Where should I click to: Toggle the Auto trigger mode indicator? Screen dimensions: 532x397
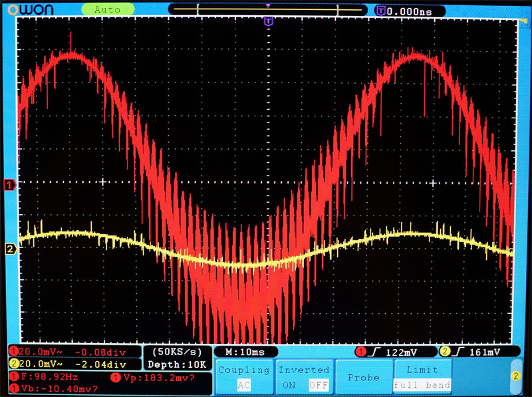point(106,9)
